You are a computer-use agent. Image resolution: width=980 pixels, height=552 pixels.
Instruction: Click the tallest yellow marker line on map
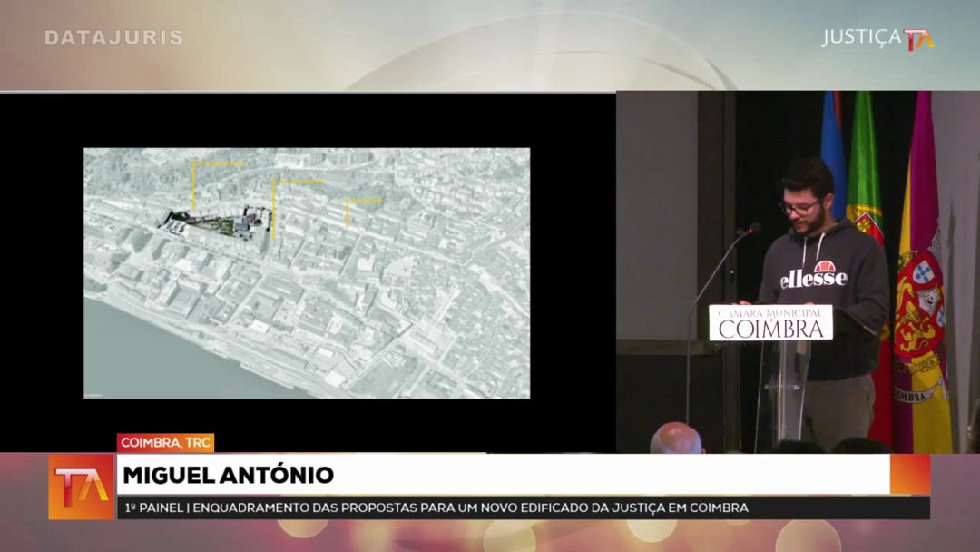pyautogui.click(x=273, y=209)
